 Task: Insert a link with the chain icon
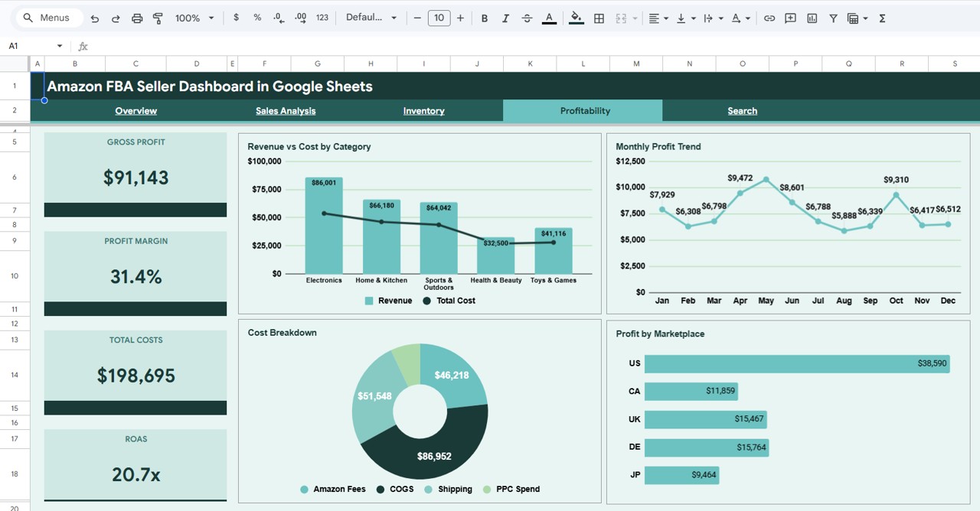pos(769,18)
